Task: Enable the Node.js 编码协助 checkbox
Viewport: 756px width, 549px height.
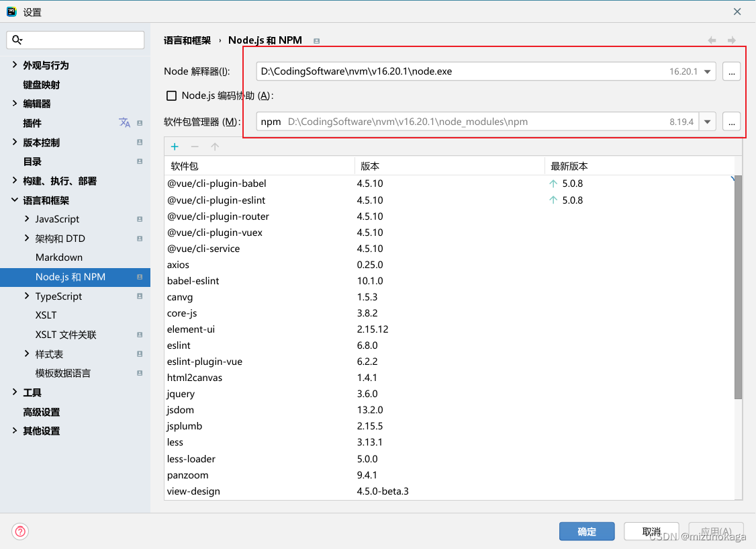Action: pyautogui.click(x=171, y=95)
